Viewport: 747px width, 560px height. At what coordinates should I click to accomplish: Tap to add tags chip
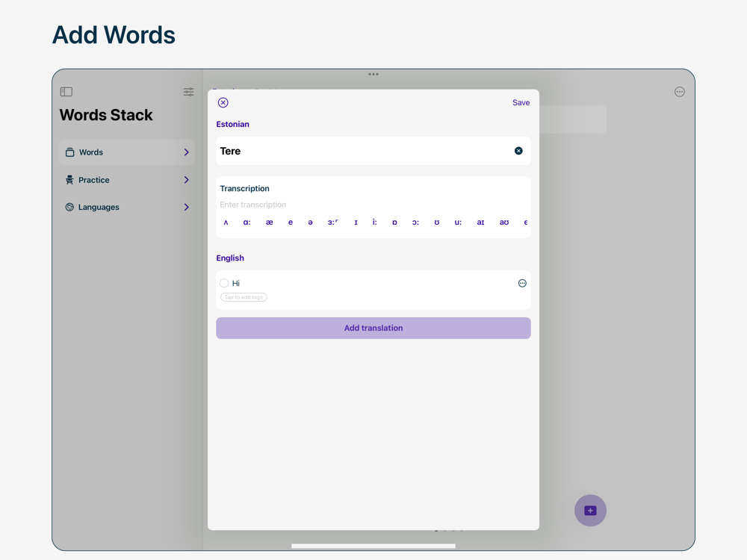click(x=244, y=297)
